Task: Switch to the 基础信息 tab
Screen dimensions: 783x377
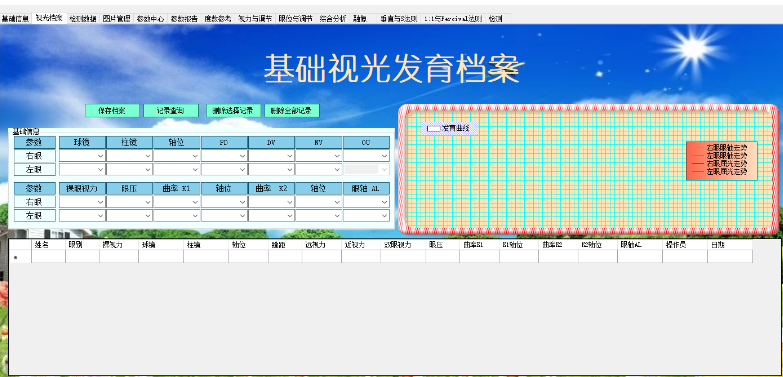Action: click(15, 19)
